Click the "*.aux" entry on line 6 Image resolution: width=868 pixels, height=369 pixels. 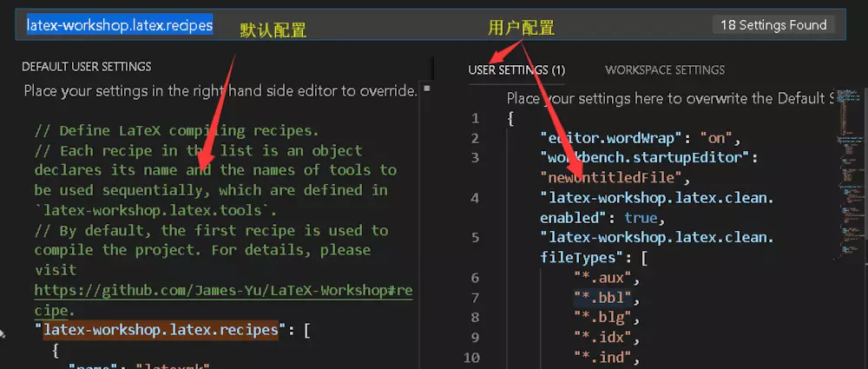(x=602, y=278)
